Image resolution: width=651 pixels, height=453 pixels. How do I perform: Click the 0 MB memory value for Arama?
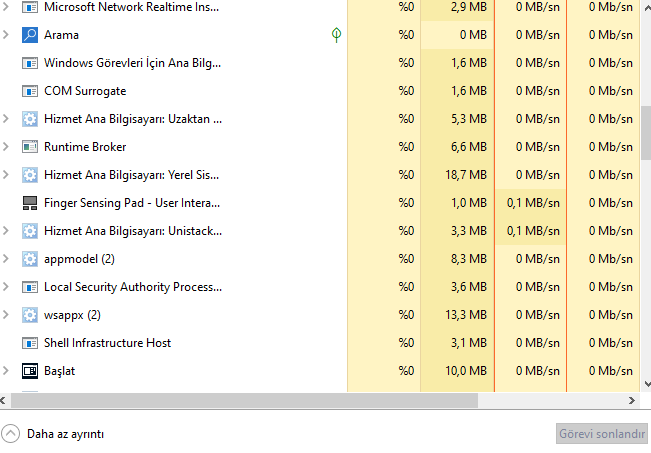473,35
